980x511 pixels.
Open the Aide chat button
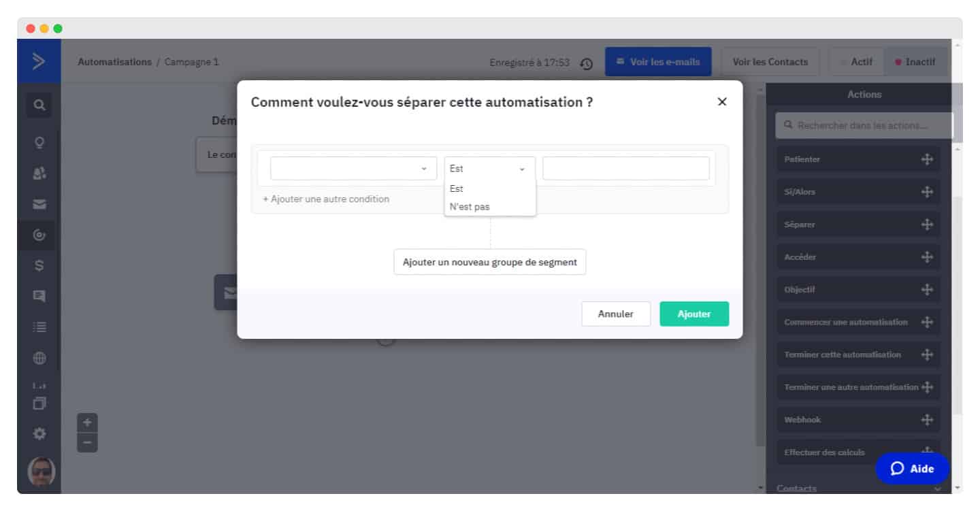912,468
